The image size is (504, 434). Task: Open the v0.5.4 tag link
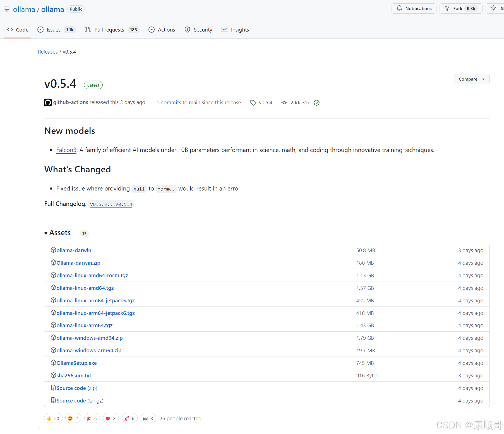click(265, 103)
